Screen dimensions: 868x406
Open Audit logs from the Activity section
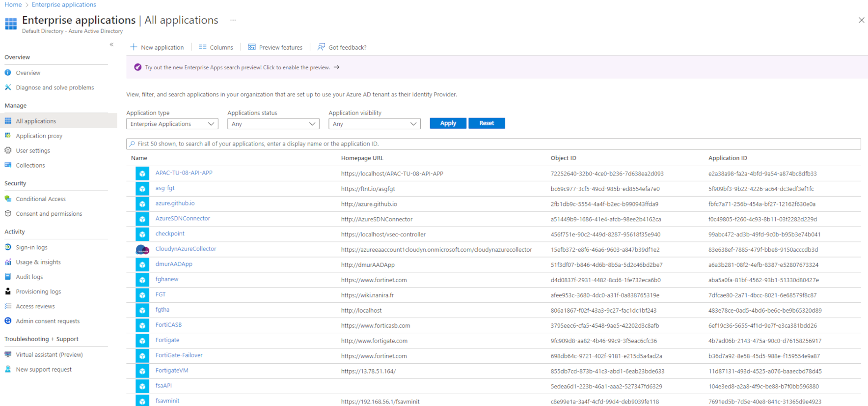point(29,277)
